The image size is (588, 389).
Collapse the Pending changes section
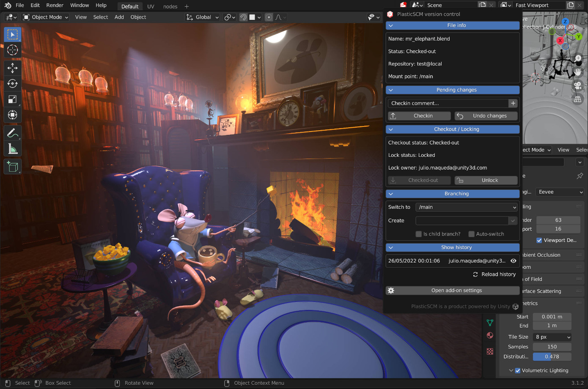pos(453,90)
